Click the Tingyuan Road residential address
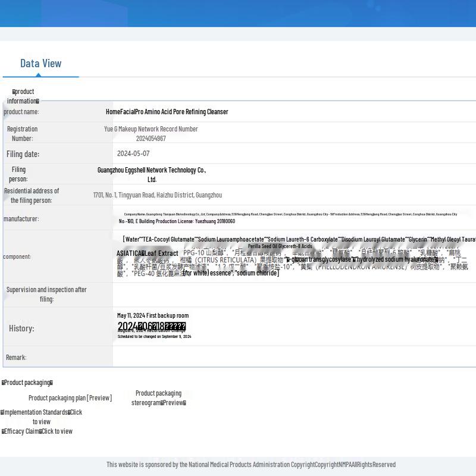The height and width of the screenshot is (476, 476). point(157,195)
